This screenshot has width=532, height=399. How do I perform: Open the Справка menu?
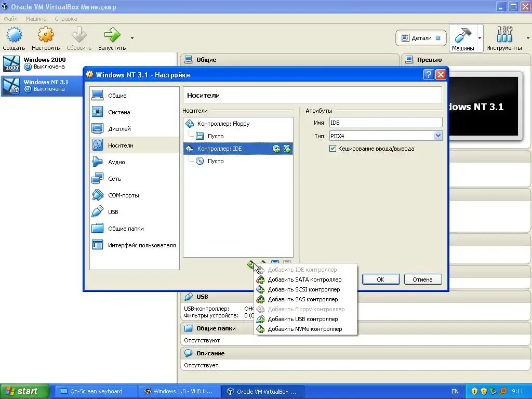[66, 19]
